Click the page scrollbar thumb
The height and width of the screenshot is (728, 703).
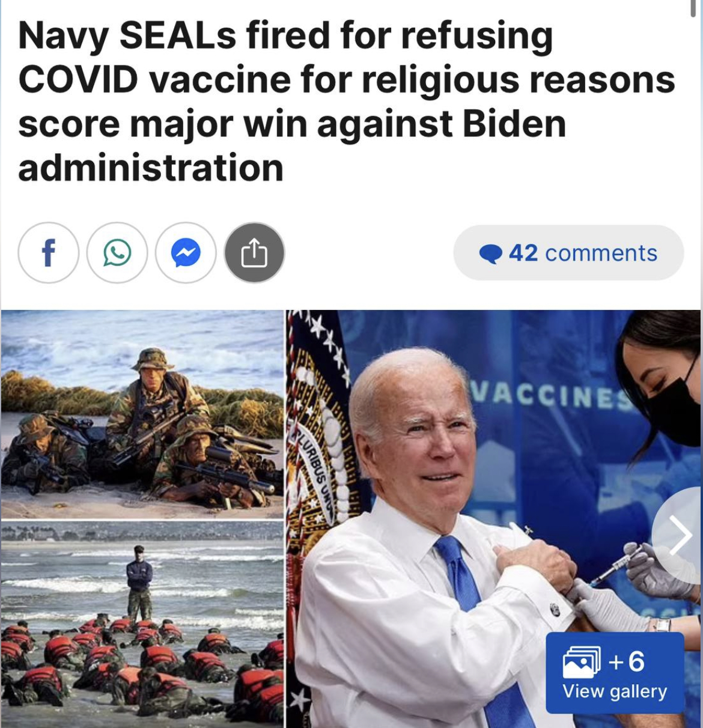693,9
